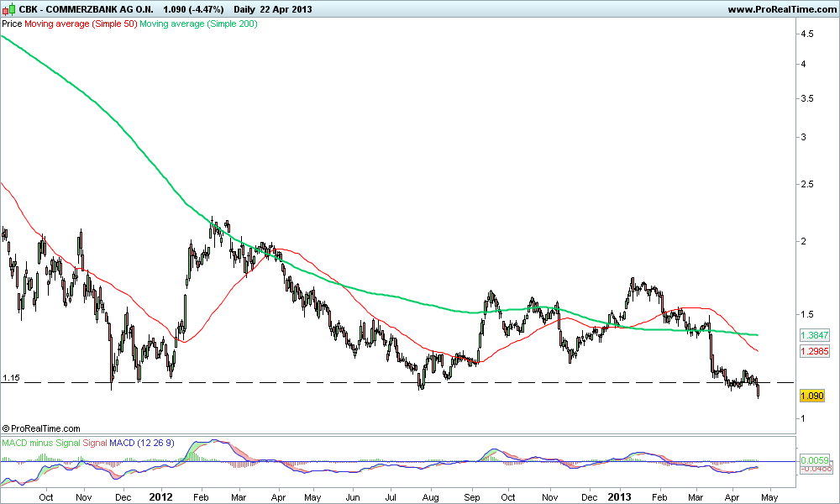Screen dimensions: 840x504
Task: Click the Feb label right after 2012
Action: tap(201, 497)
